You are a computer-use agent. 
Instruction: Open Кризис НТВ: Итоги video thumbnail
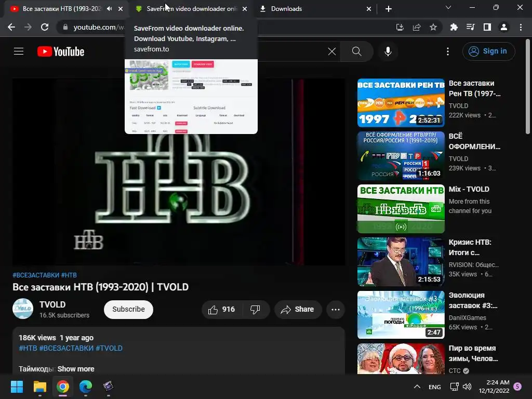[401, 262]
